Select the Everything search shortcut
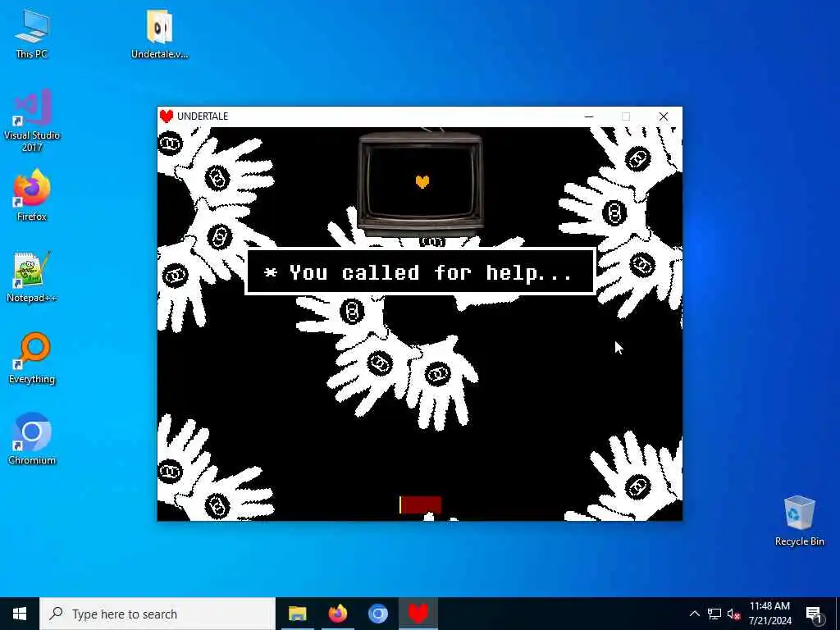840x630 pixels. (x=32, y=358)
